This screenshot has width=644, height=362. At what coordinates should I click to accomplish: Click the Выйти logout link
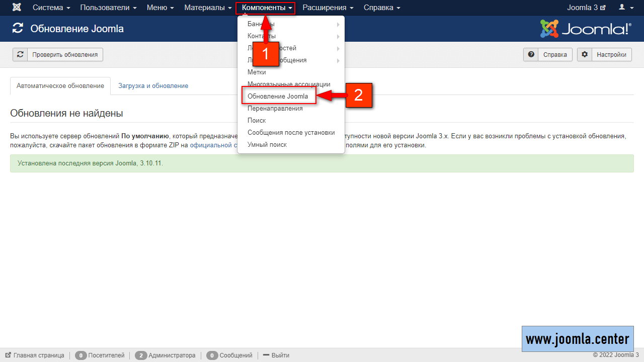280,355
